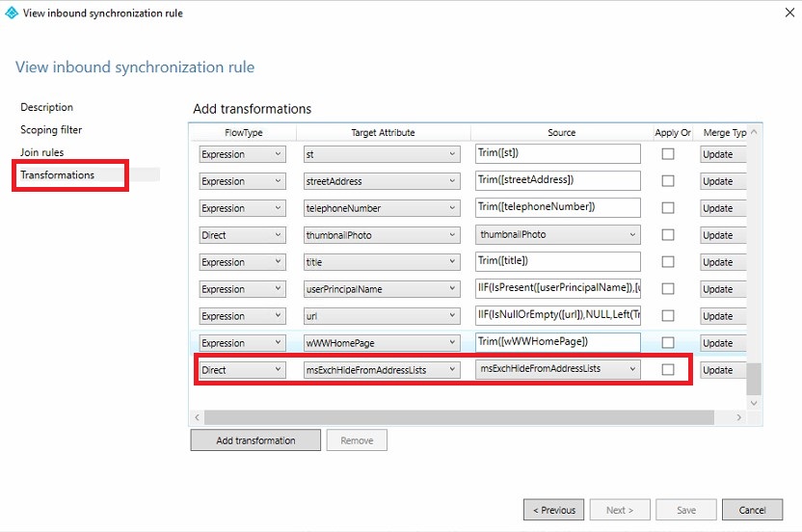Toggle Apply Once checkbox for st row
This screenshot has width=802, height=532.
click(667, 154)
